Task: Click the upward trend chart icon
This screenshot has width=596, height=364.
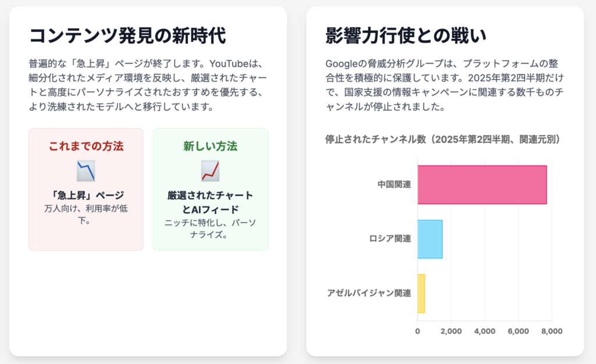Action: click(210, 171)
